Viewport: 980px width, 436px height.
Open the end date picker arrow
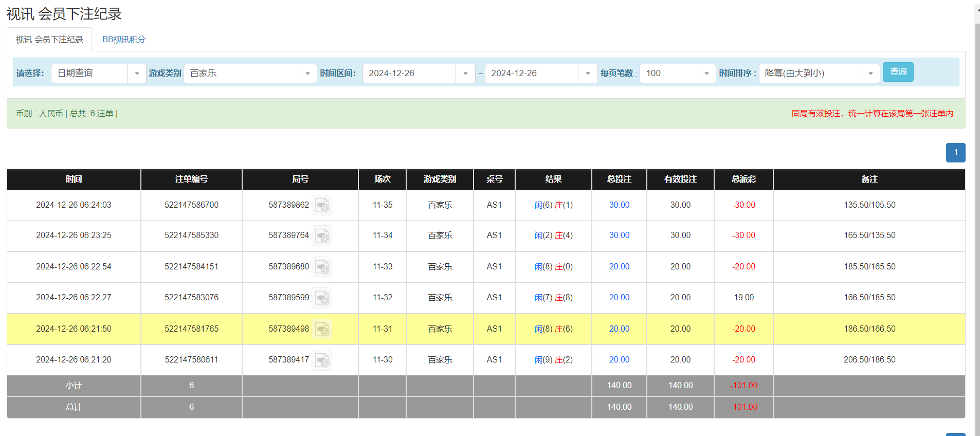[588, 74]
